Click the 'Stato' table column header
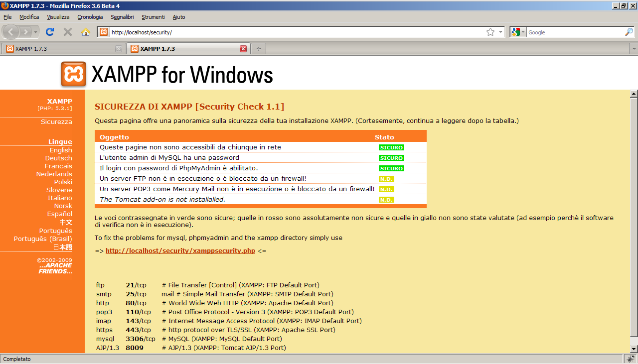The width and height of the screenshot is (638, 364). tap(384, 137)
